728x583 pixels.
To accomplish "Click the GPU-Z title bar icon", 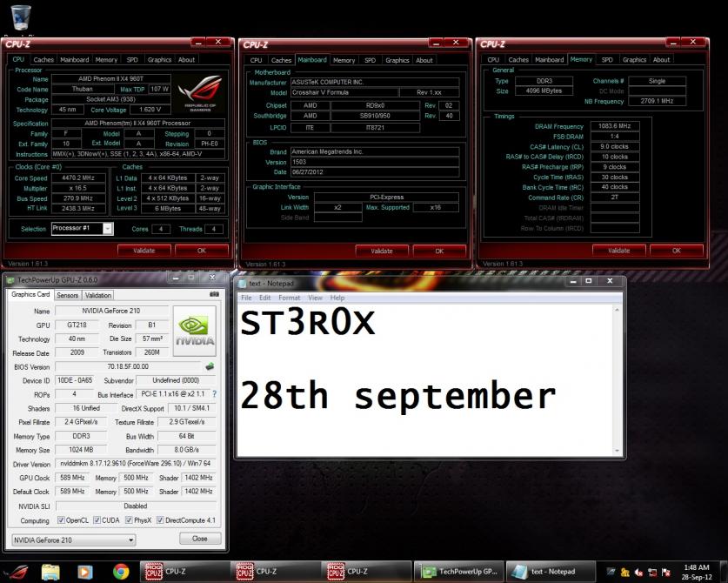I will [10, 280].
